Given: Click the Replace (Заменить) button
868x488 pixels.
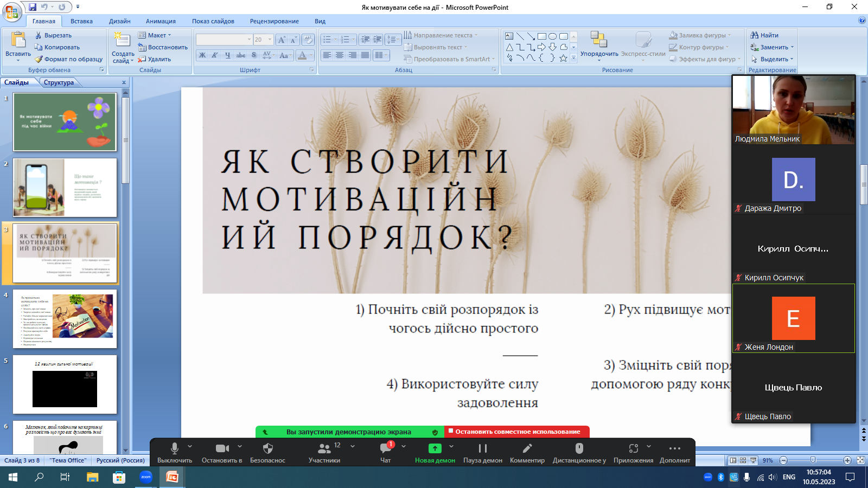Looking at the screenshot, I should coord(772,47).
